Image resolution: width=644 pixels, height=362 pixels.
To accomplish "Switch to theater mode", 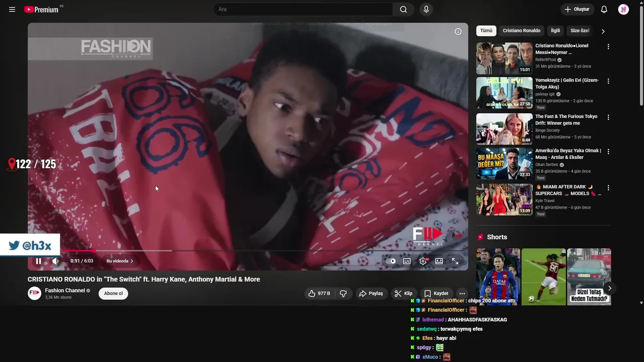I will [x=439, y=261].
